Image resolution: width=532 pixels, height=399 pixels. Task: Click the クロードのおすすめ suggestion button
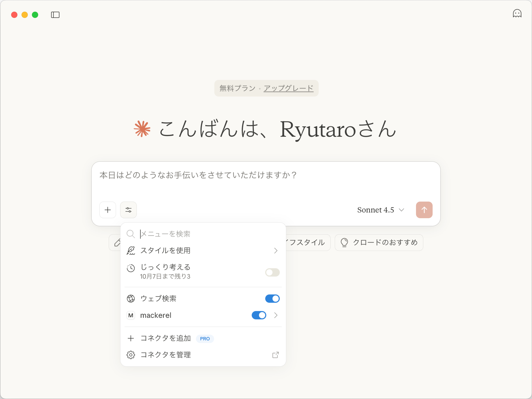coord(379,242)
